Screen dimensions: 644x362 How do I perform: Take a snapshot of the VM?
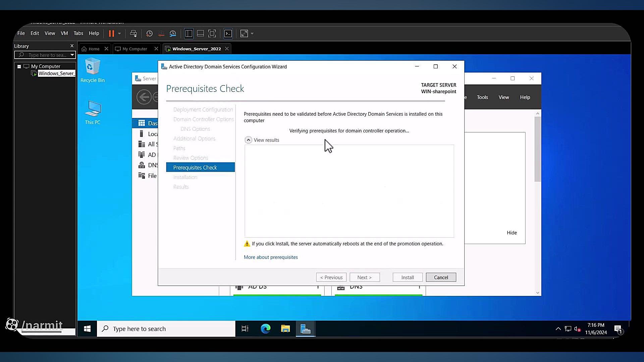pos(149,34)
